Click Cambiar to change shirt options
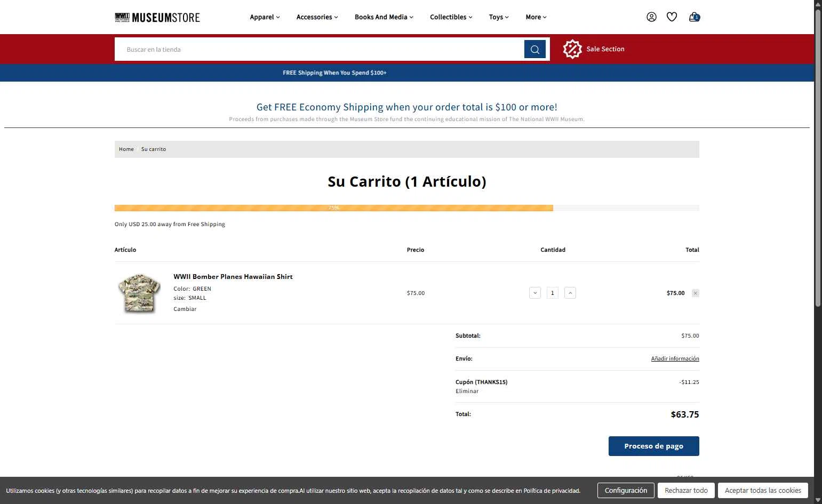822x504 pixels. (x=185, y=309)
